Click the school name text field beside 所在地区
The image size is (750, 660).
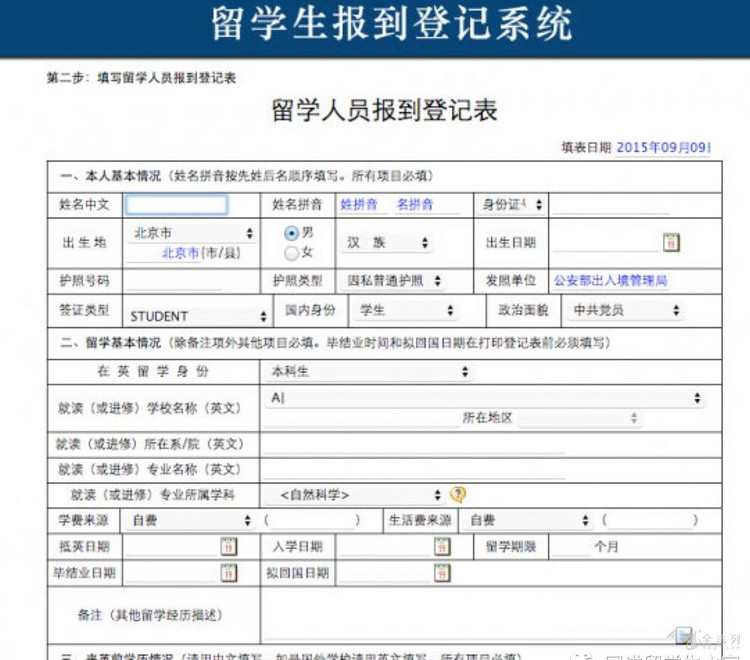pyautogui.click(x=361, y=418)
